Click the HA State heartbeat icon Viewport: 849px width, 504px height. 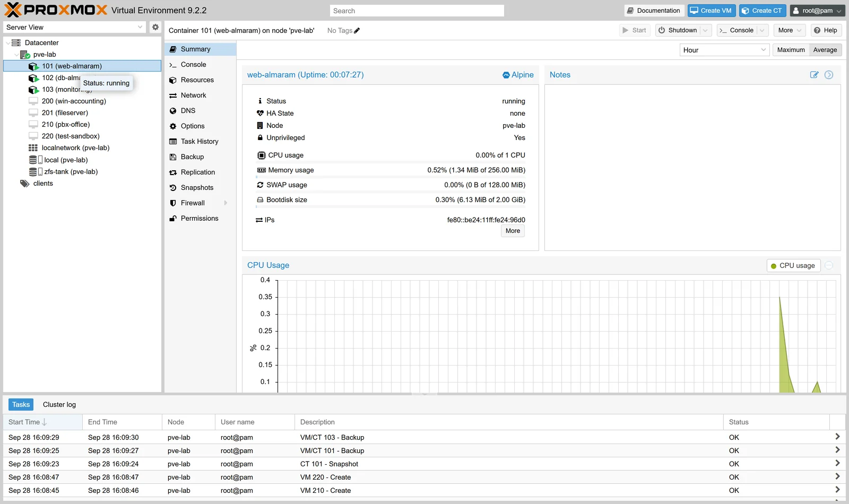[260, 113]
